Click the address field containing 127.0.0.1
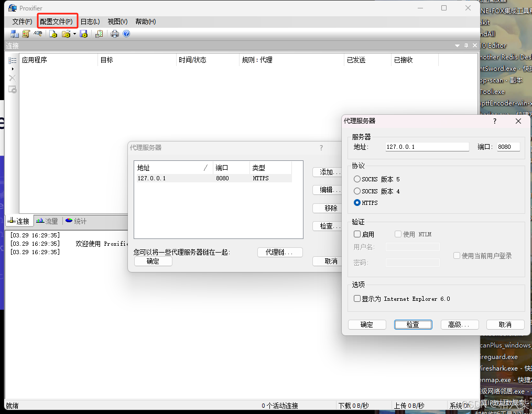Image resolution: width=532 pixels, height=414 pixels. pyautogui.click(x=427, y=147)
